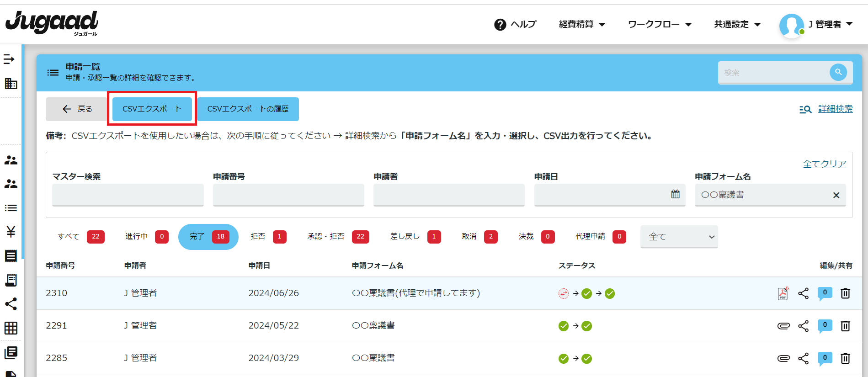Viewport: 868px width, 377px height.
Task: Open the document lines sidebar icon
Action: [11, 256]
